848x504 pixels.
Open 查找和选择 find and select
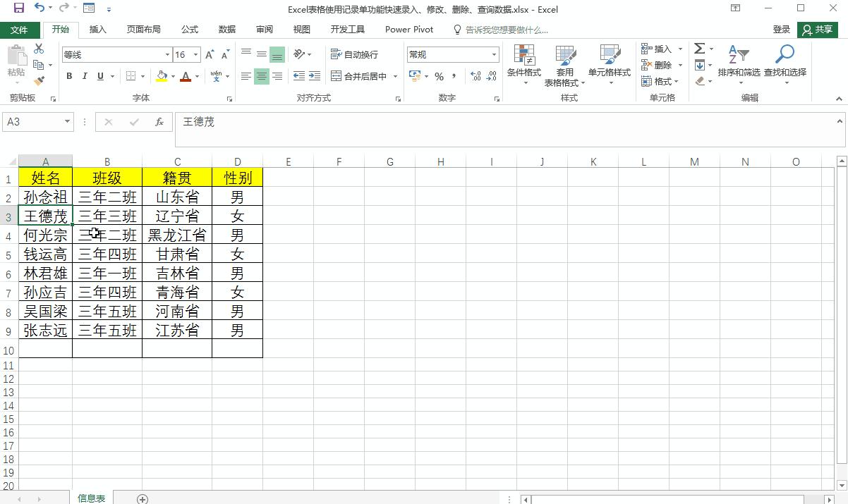(x=785, y=63)
